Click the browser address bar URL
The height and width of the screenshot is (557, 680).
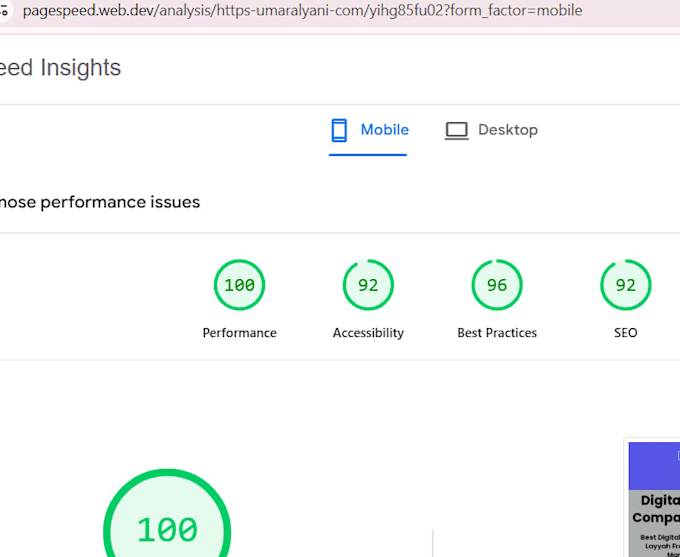[x=302, y=10]
